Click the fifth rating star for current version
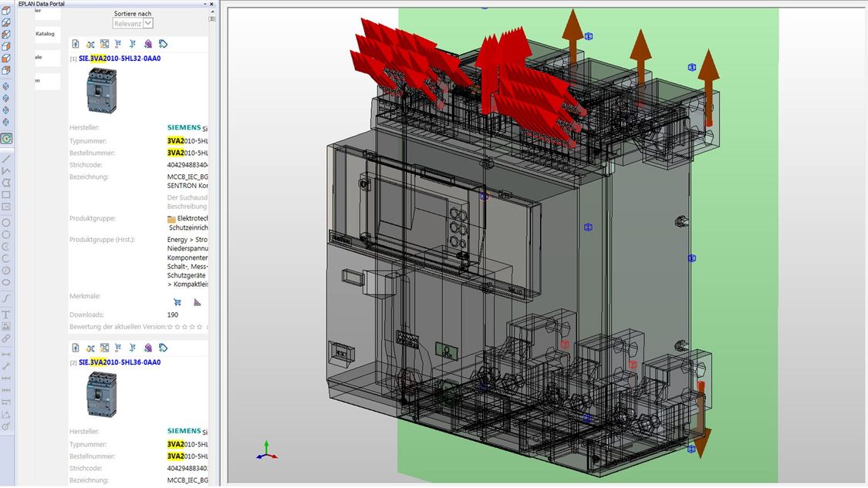Viewport: 868px width, 488px height. click(200, 327)
